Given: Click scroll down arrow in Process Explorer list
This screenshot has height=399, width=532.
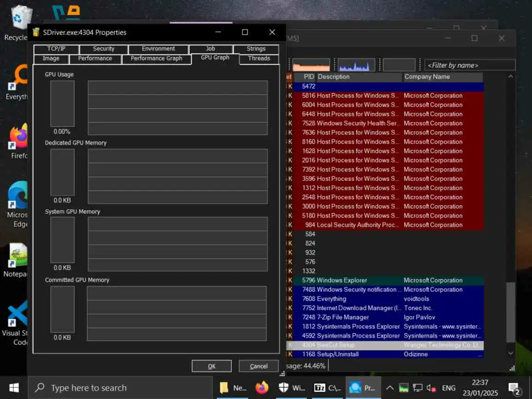Looking at the screenshot, I should coord(511,353).
